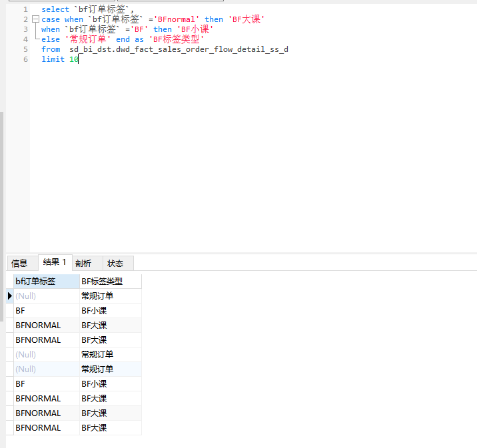Select first row 常规订单 cell
The height and width of the screenshot is (448, 477).
point(111,296)
